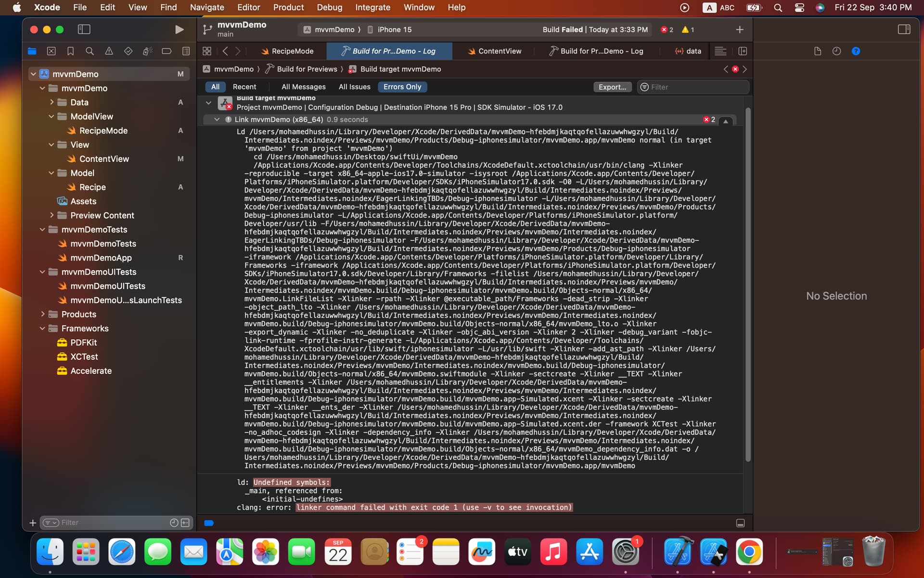Open the Source Control navigator
The image size is (924, 578).
[51, 51]
